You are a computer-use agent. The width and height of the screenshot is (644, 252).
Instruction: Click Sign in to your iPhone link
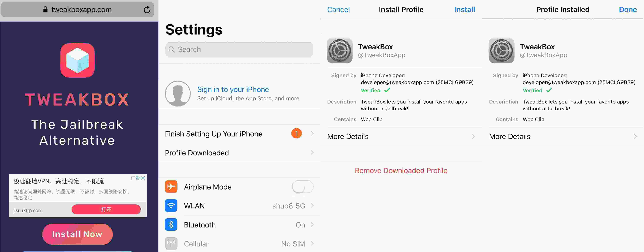[233, 89]
